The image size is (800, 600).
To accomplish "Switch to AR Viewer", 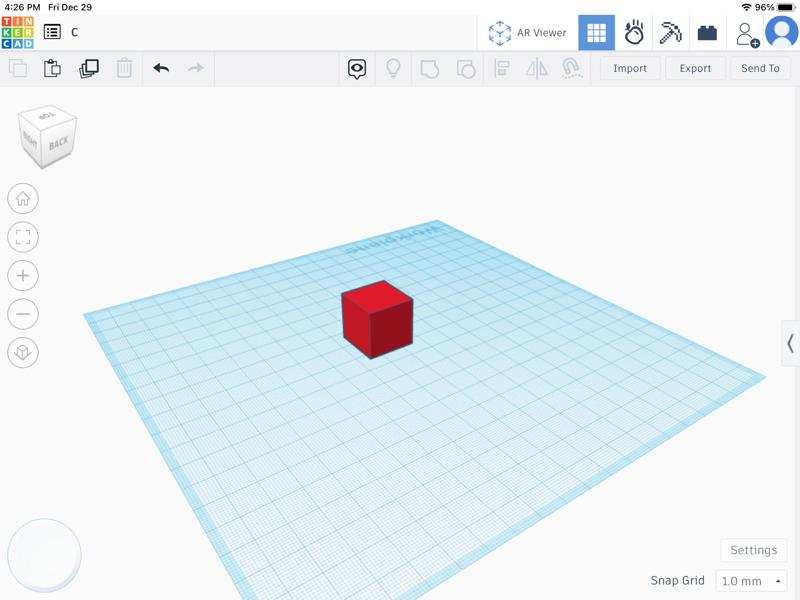I will [x=528, y=31].
